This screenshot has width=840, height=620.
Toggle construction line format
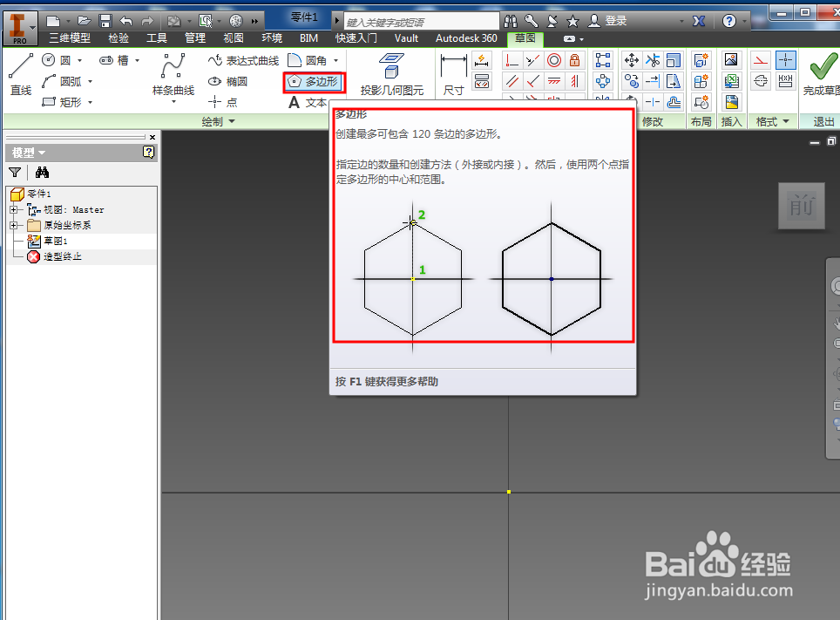click(x=761, y=60)
